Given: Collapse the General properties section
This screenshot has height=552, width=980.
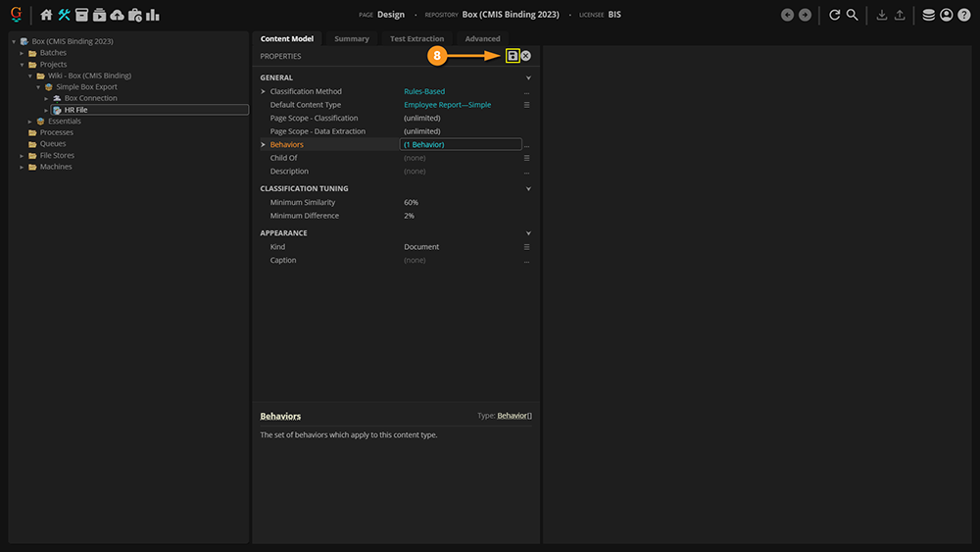Looking at the screenshot, I should pos(528,77).
